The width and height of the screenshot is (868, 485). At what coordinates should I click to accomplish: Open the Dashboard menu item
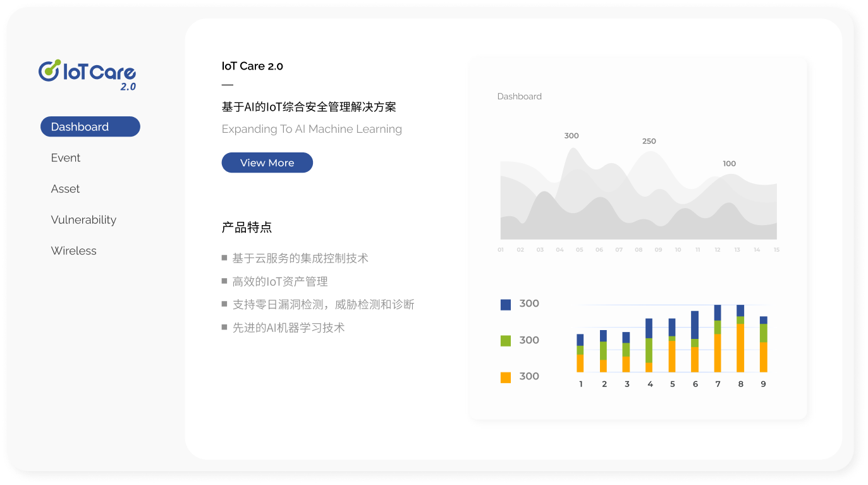coord(90,126)
